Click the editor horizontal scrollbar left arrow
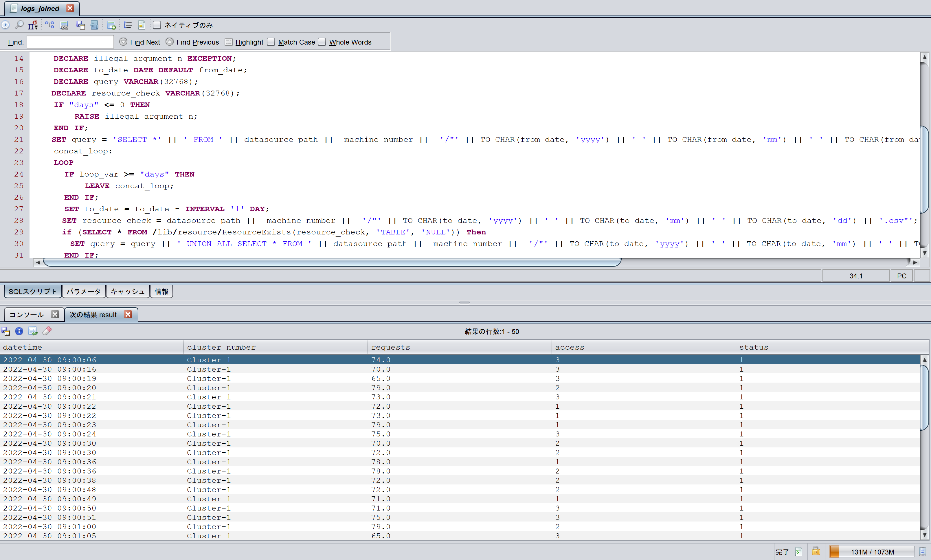The height and width of the screenshot is (560, 931). click(38, 262)
